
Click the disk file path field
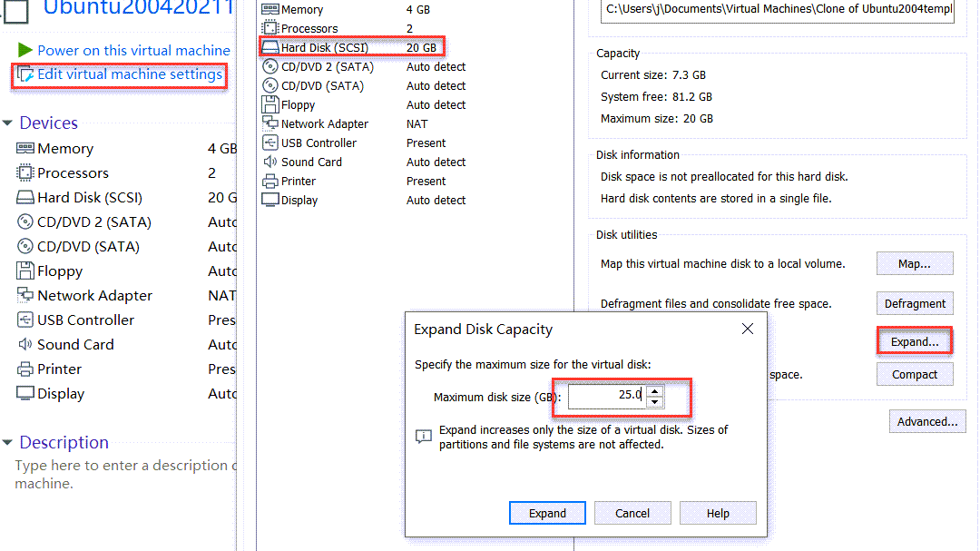(777, 10)
